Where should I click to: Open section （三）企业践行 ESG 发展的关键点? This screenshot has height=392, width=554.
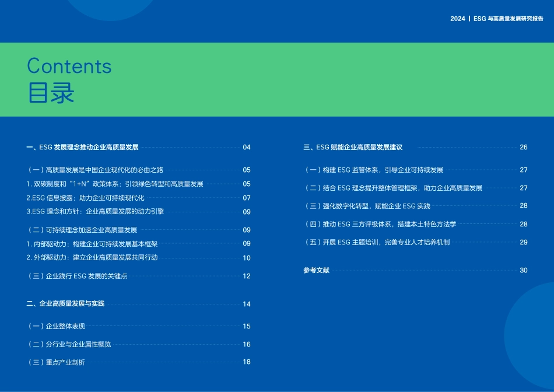76,276
